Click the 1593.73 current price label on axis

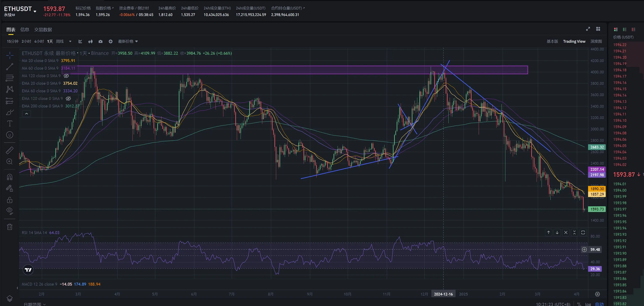coord(597,209)
